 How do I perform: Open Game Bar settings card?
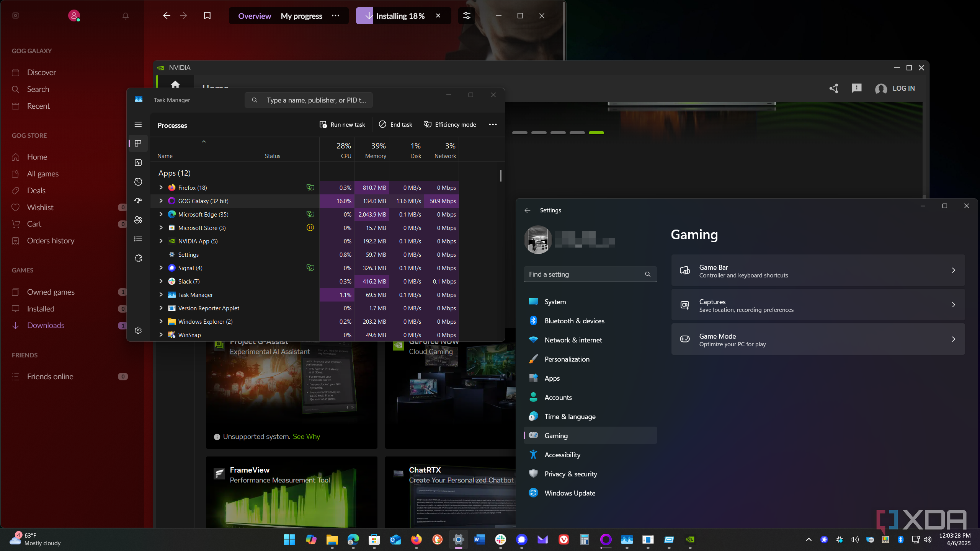[818, 271]
